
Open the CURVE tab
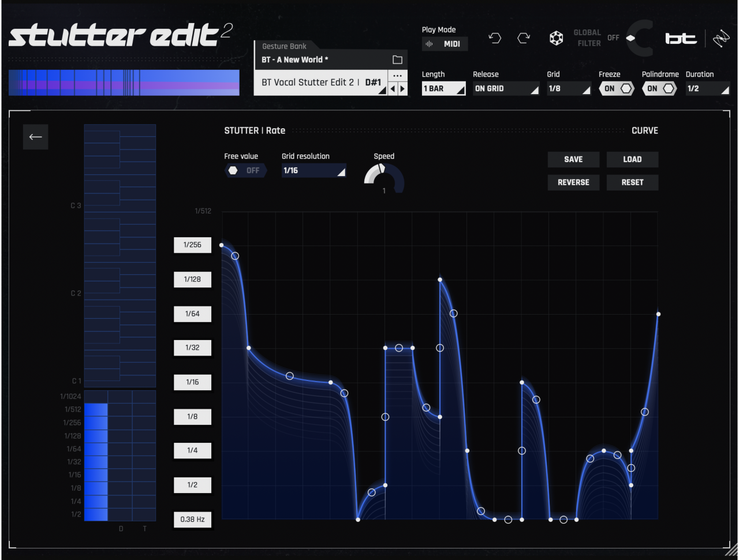[644, 130]
